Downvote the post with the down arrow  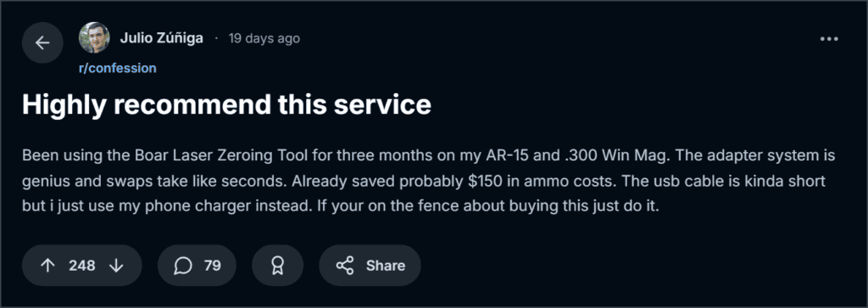tap(115, 266)
